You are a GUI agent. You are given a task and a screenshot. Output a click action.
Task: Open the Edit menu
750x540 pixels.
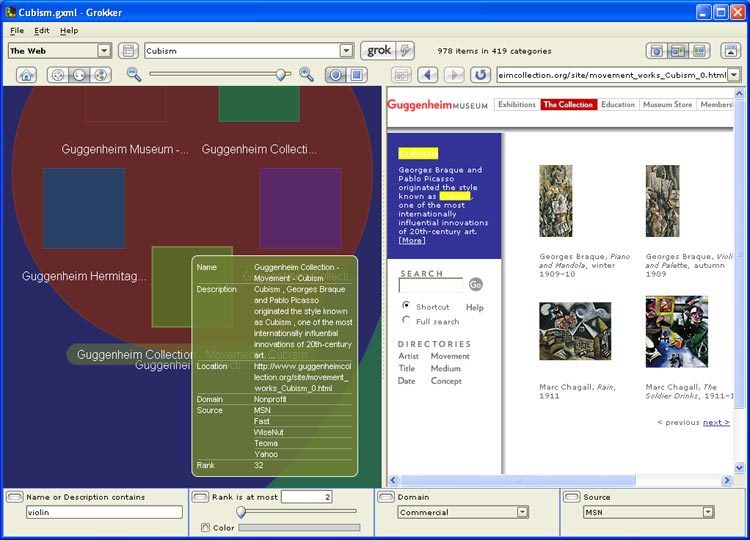point(42,31)
